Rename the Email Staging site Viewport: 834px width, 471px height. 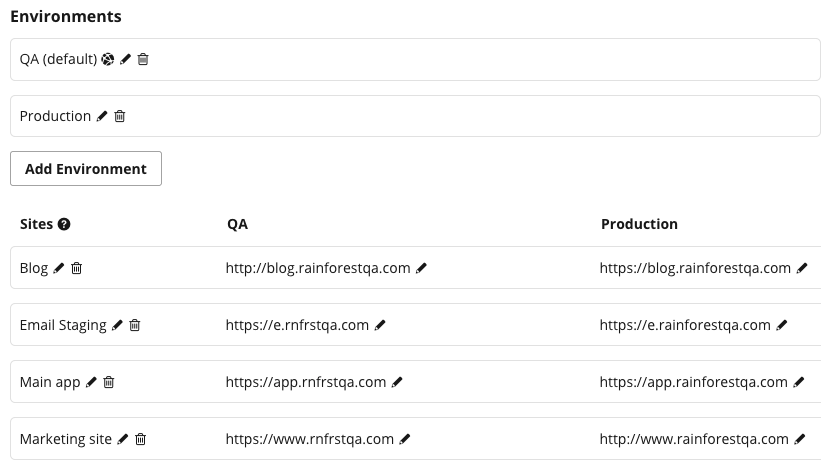(118, 325)
